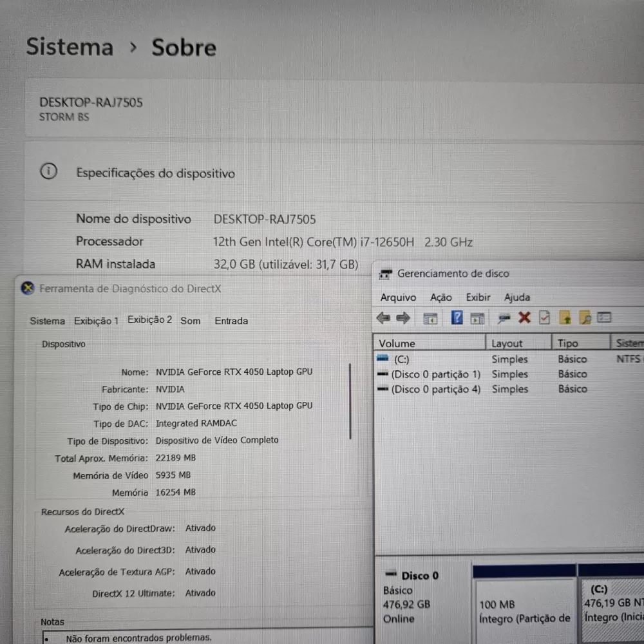Click the info icon beside Especificações do dispositivo
Screen dimensions: 644x644
point(48,171)
